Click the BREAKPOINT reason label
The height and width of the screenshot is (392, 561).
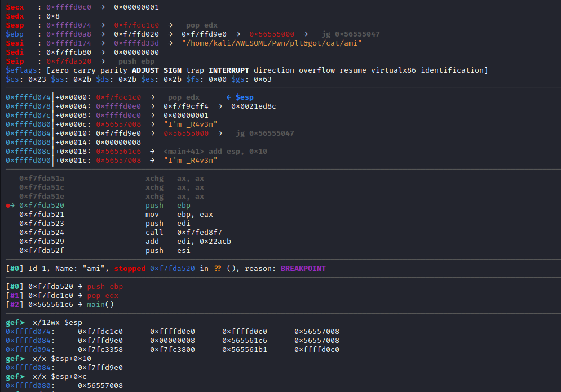coord(302,268)
